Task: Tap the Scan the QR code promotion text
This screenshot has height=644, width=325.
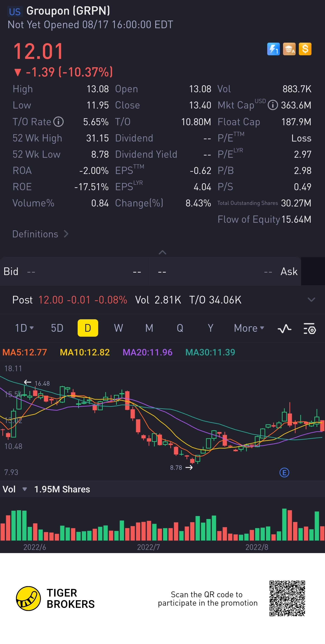Action: tap(208, 598)
